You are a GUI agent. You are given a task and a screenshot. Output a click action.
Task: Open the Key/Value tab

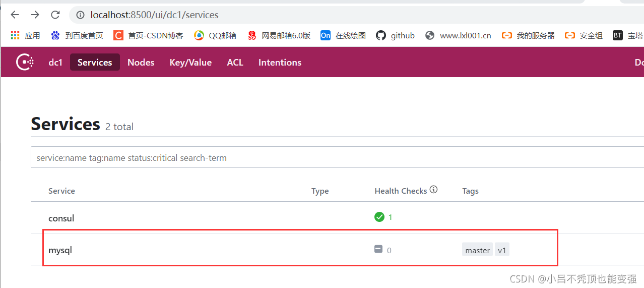click(x=190, y=62)
